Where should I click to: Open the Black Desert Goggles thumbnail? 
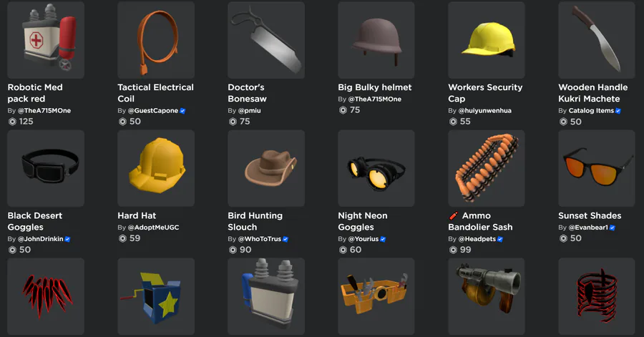coord(46,168)
